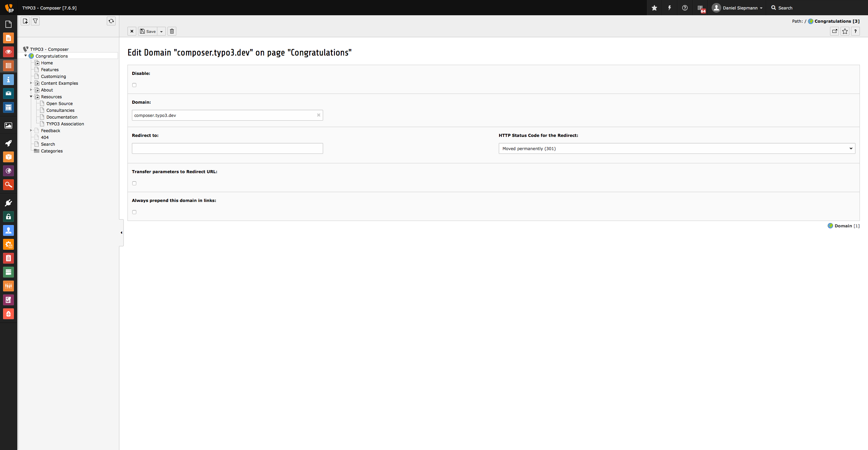This screenshot has width=868, height=450.
Task: Collapse the Congratulations tree node
Action: (x=26, y=56)
